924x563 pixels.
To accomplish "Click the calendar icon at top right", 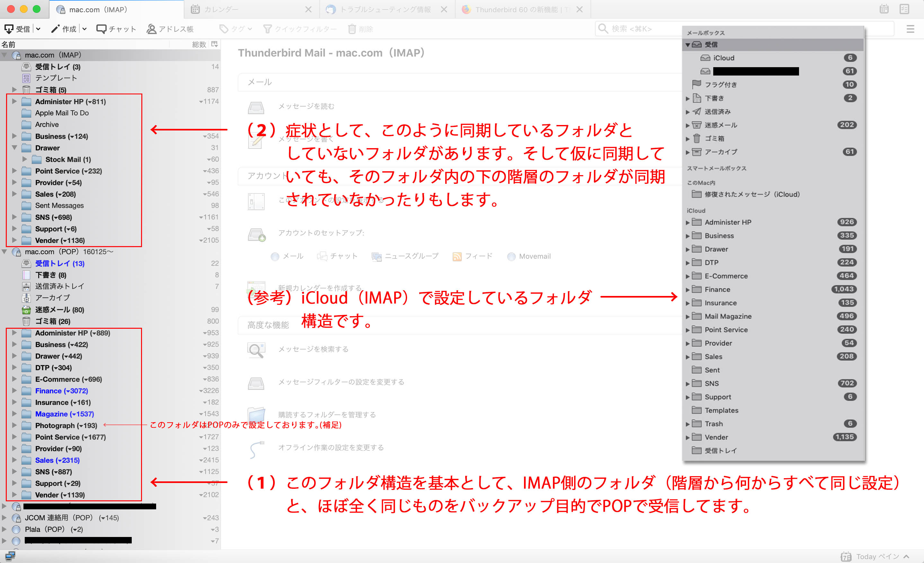I will (x=884, y=9).
